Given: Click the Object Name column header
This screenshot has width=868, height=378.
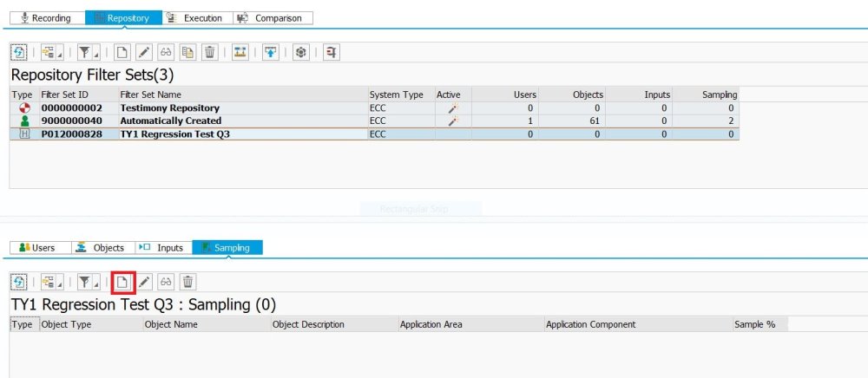Looking at the screenshot, I should 207,324.
